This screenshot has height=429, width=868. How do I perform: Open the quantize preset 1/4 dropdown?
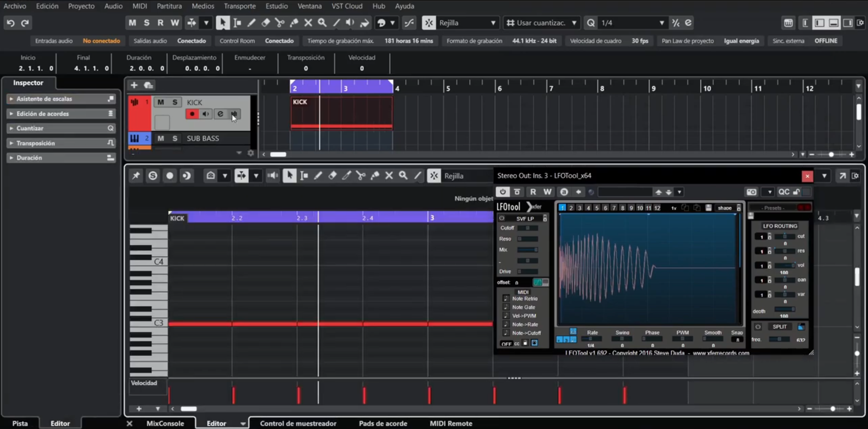coord(661,23)
